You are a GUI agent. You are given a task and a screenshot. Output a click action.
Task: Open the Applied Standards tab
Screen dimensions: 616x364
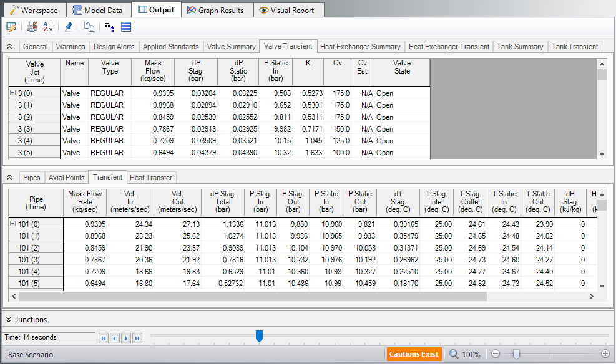pos(170,47)
